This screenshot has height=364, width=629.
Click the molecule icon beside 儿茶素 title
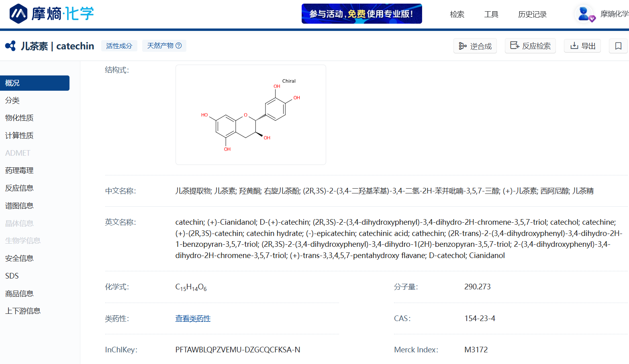point(10,46)
